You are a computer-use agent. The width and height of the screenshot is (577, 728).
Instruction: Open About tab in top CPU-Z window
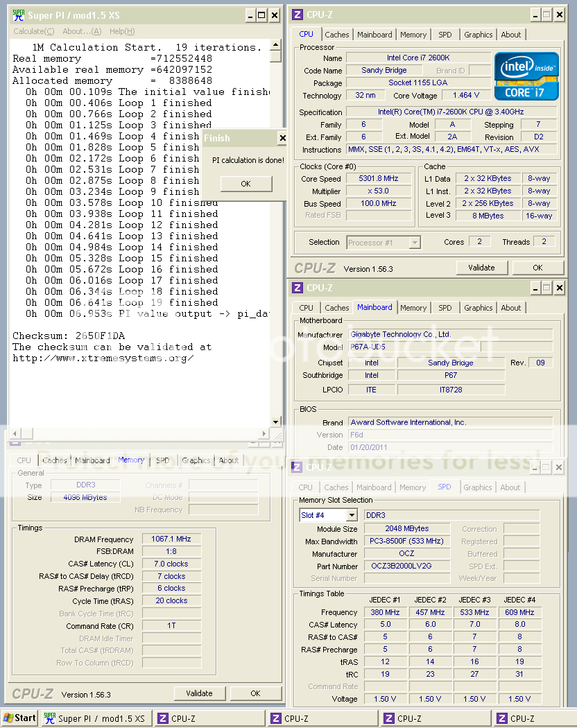510,35
